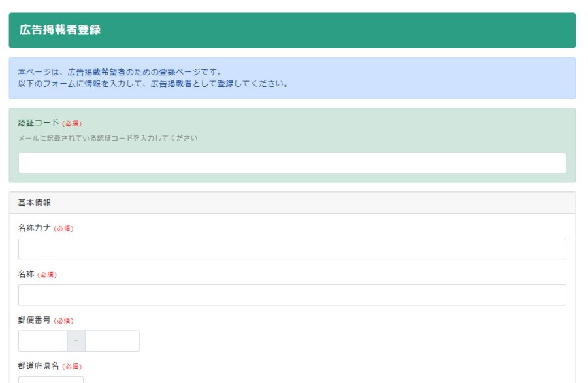Screen dimensions: 588x383
Task: Click the 郵便番号 field label
Action: point(34,320)
